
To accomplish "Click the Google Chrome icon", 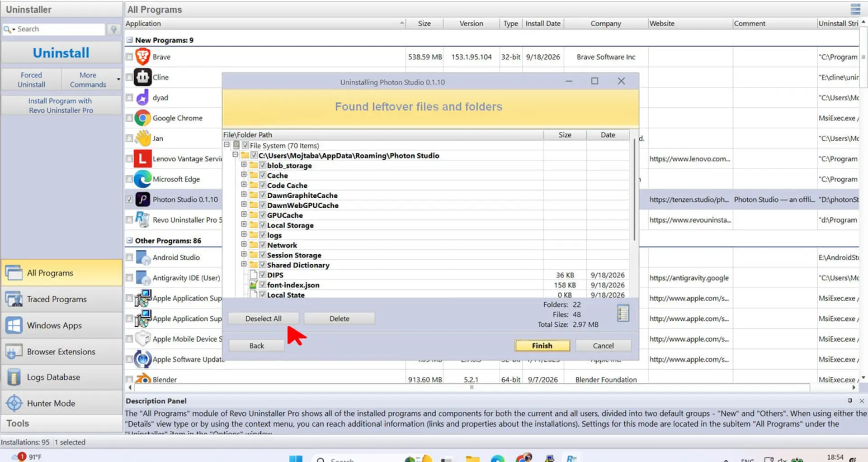I will pos(142,118).
